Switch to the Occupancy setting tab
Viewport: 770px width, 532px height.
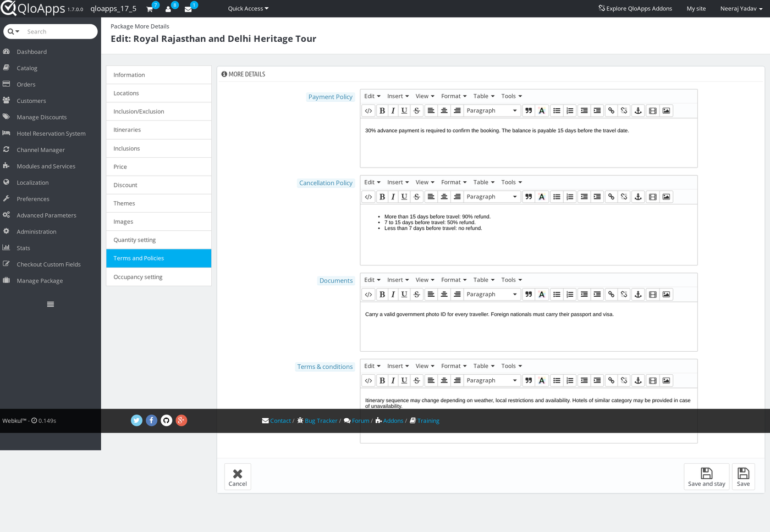point(159,277)
